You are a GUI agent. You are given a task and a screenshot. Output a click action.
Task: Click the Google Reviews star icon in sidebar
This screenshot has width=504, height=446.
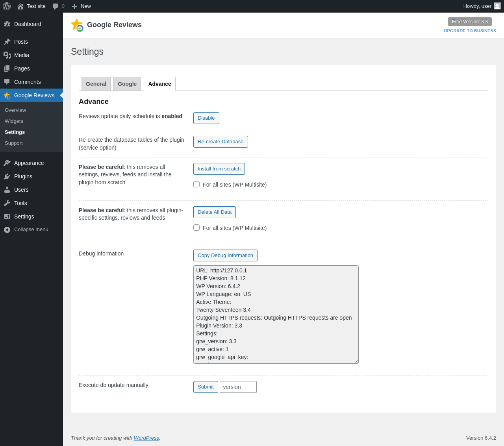[7, 95]
